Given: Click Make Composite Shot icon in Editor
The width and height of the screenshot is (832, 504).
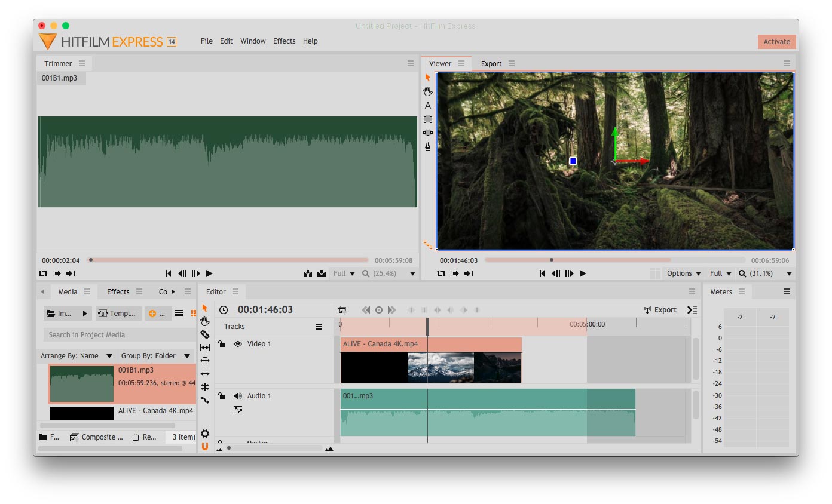Looking at the screenshot, I should click(342, 310).
